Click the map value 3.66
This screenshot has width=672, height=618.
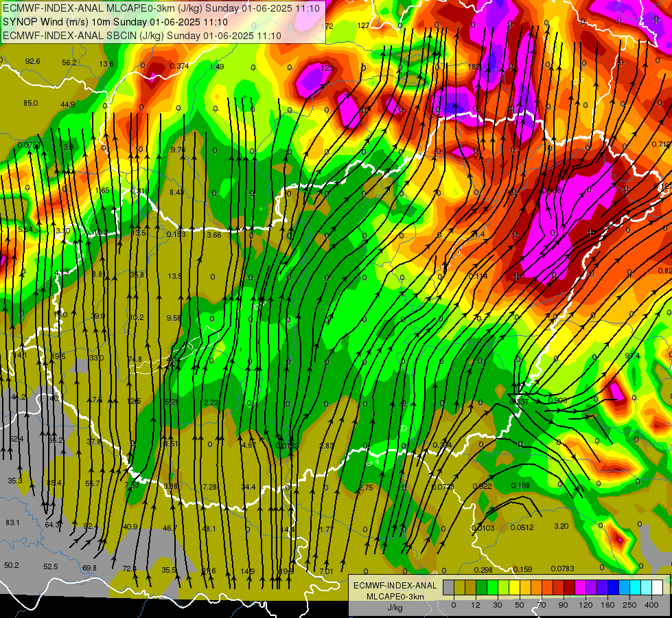click(214, 235)
